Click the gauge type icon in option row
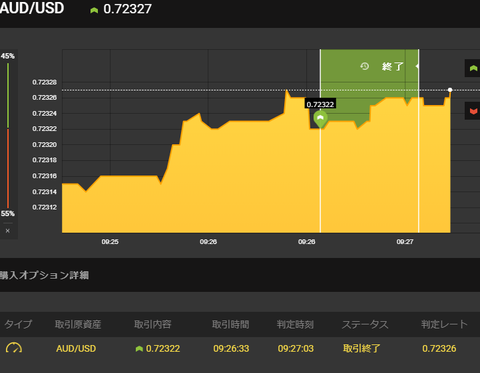This screenshot has height=373, width=480. (x=14, y=348)
